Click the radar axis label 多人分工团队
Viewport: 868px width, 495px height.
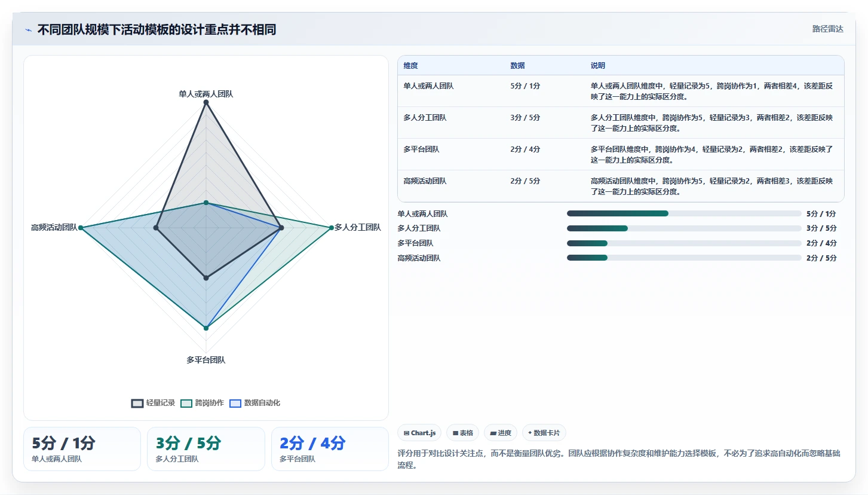[357, 227]
